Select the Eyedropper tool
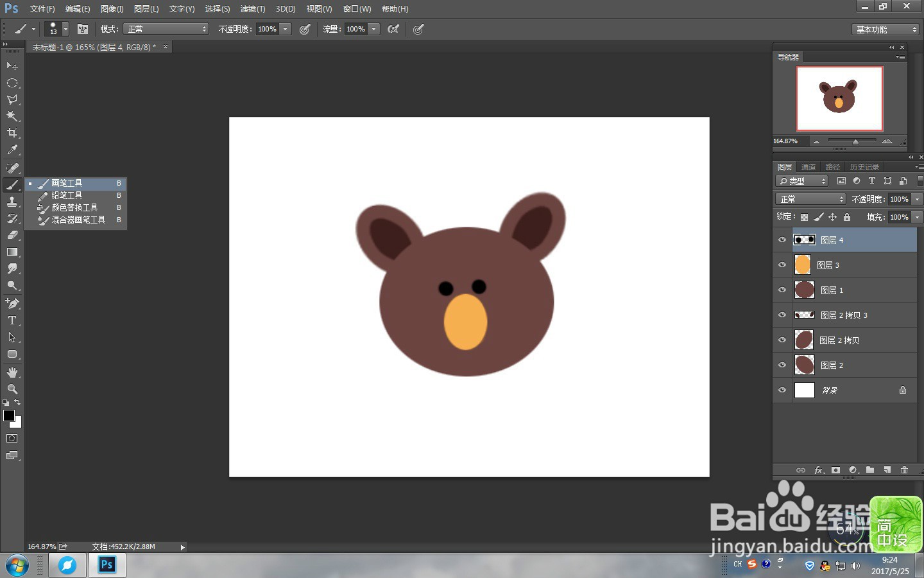 (12, 150)
